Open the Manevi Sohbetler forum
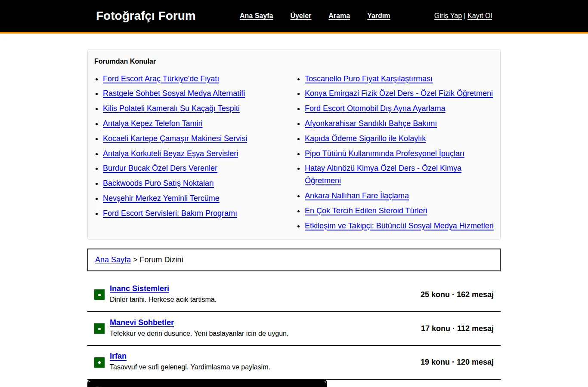The height and width of the screenshot is (387, 588). (x=142, y=322)
